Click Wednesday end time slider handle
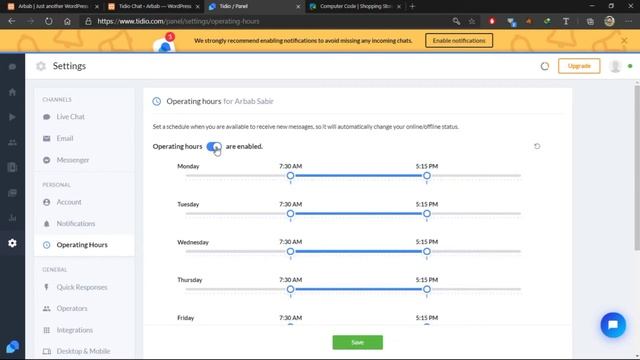The width and height of the screenshot is (640, 360). click(427, 251)
